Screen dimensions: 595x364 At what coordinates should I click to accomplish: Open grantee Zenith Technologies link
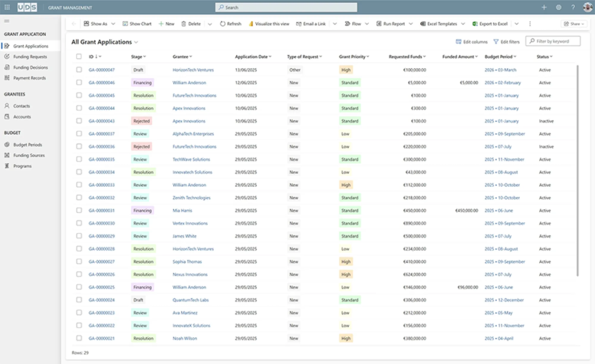(x=192, y=198)
